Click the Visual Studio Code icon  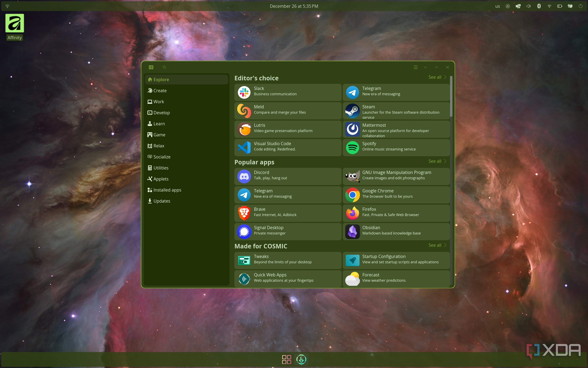(244, 147)
